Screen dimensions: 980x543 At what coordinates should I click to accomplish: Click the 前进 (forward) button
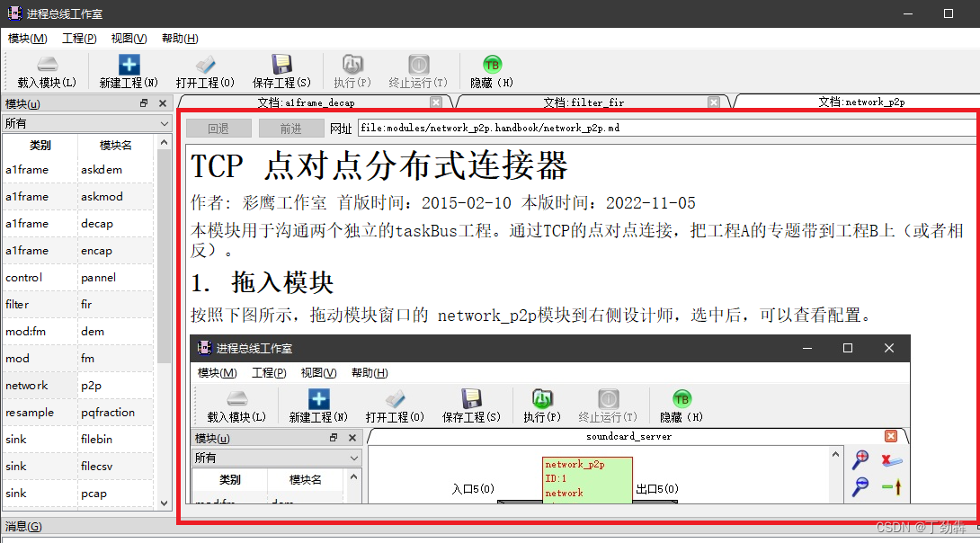[x=290, y=128]
